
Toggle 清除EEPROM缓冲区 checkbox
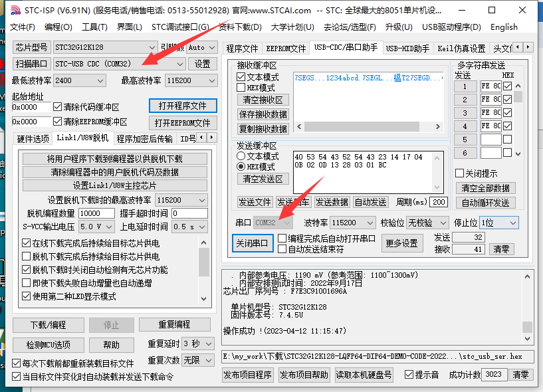(x=57, y=122)
